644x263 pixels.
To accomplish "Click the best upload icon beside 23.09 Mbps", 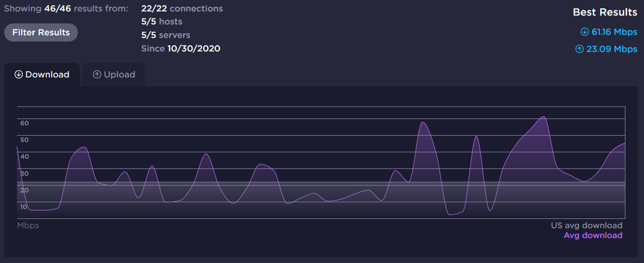I will tap(580, 49).
